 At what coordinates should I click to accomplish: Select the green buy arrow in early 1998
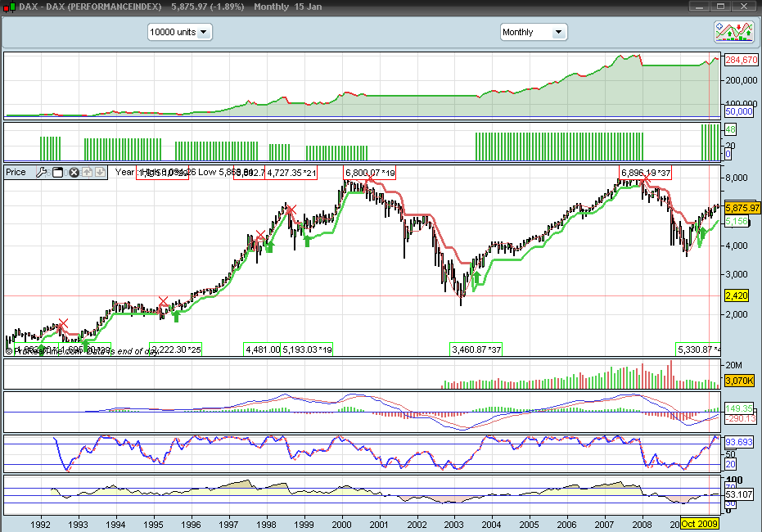pos(269,246)
